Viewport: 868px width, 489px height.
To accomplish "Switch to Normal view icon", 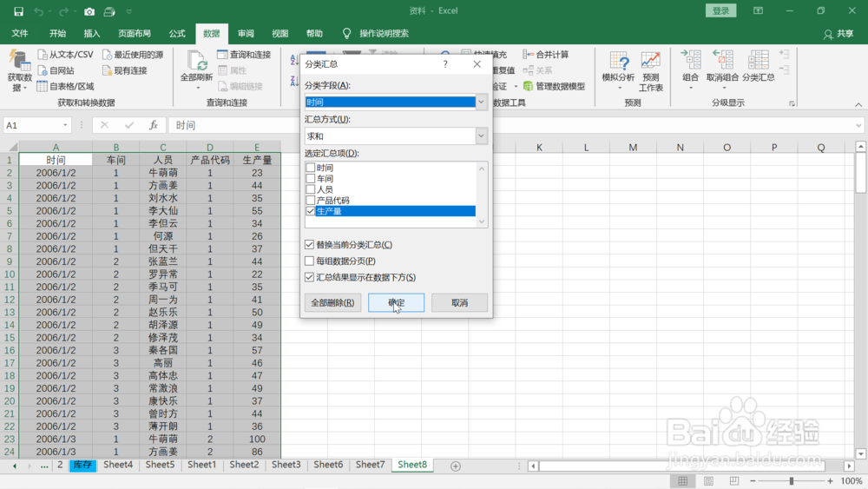I will click(682, 480).
